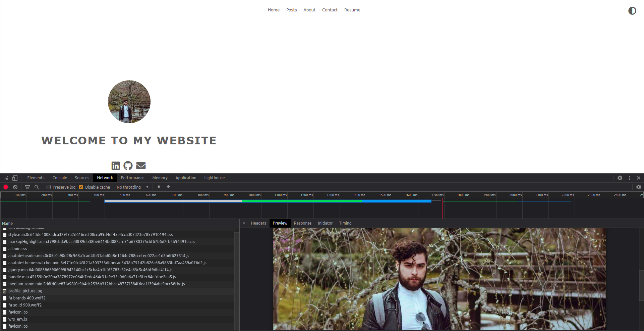The width and height of the screenshot is (644, 331).
Task: Select bundle.min js request
Action: [x=117, y=277]
